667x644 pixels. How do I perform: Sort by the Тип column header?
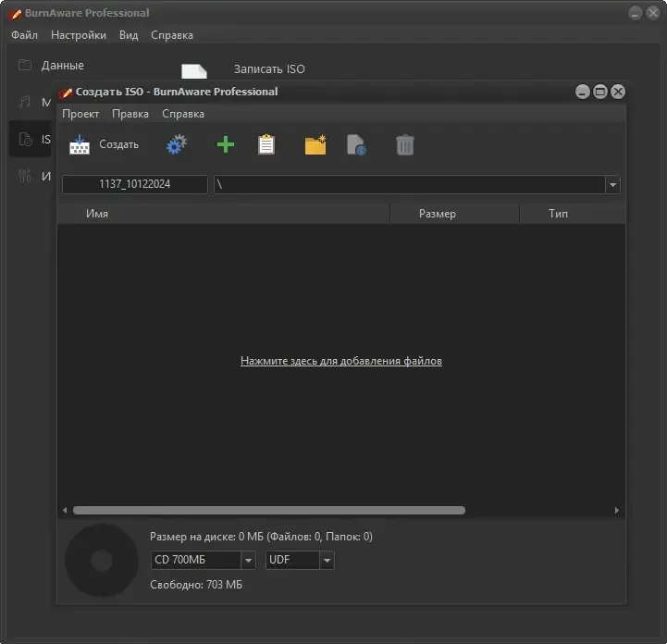[573, 214]
